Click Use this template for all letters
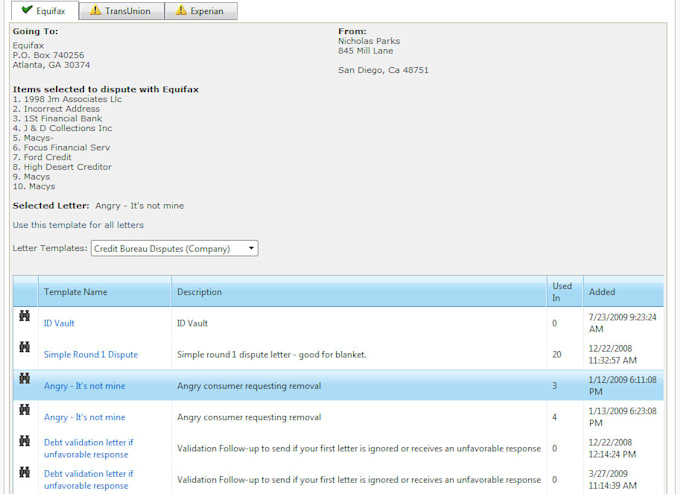Viewport: 680px width, 494px height. [78, 225]
